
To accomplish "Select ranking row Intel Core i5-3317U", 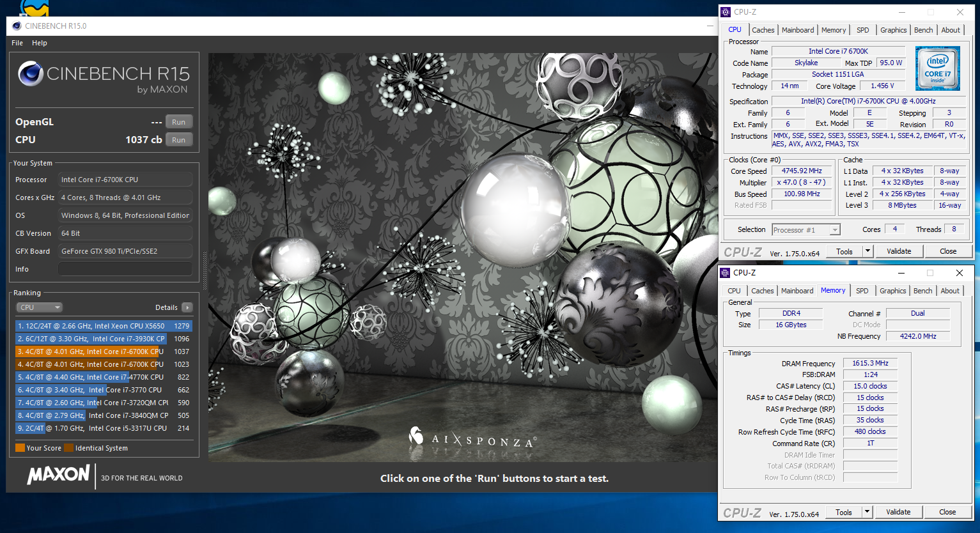I will [x=104, y=428].
